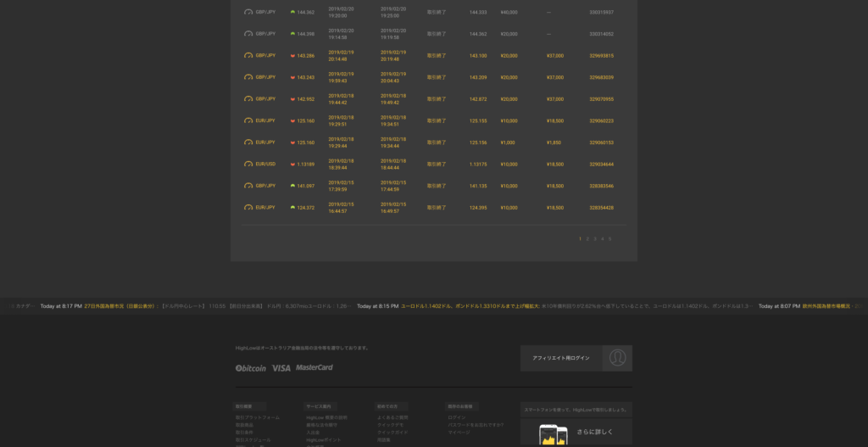Open the 取引プラットフォーム footer link
This screenshot has width=868, height=447.
pos(258,417)
